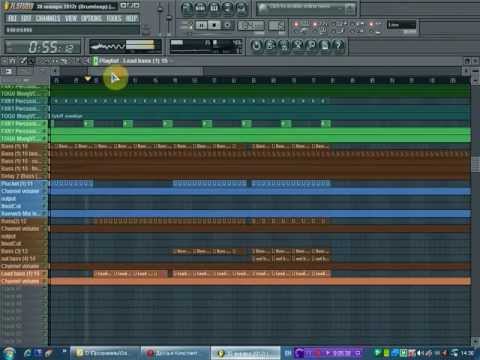
Task: Click the yellow output peak meter
Action: (x=140, y=45)
